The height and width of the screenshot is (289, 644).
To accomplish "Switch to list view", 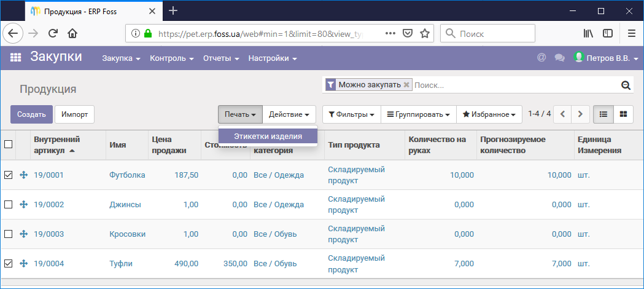I will (x=603, y=114).
